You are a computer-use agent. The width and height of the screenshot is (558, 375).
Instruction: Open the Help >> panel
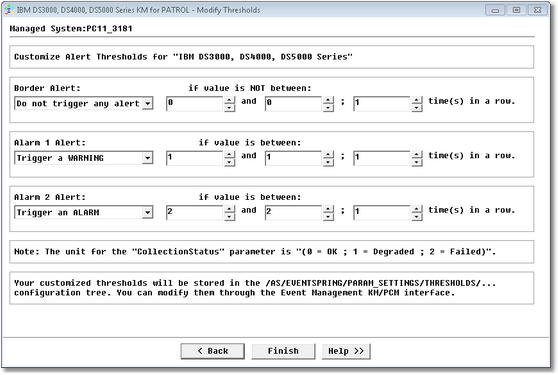(346, 351)
